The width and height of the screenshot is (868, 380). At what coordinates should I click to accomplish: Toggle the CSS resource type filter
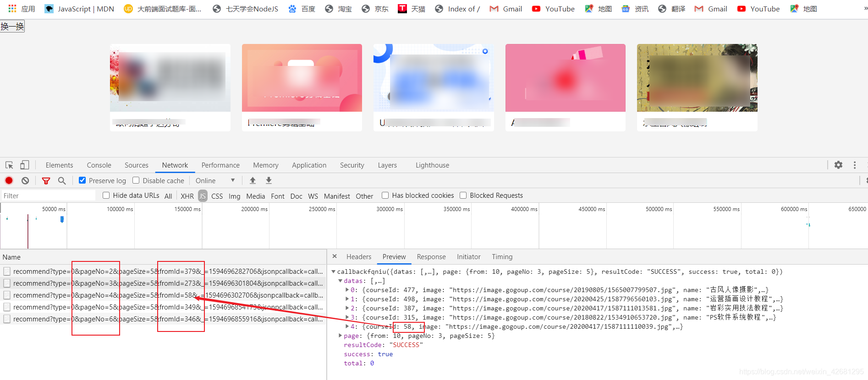[x=217, y=196]
